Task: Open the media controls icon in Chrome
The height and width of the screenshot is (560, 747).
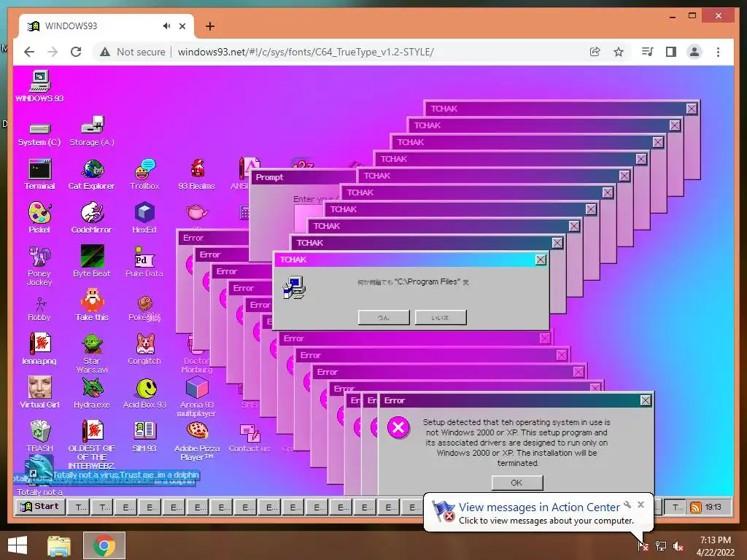Action: (x=647, y=52)
